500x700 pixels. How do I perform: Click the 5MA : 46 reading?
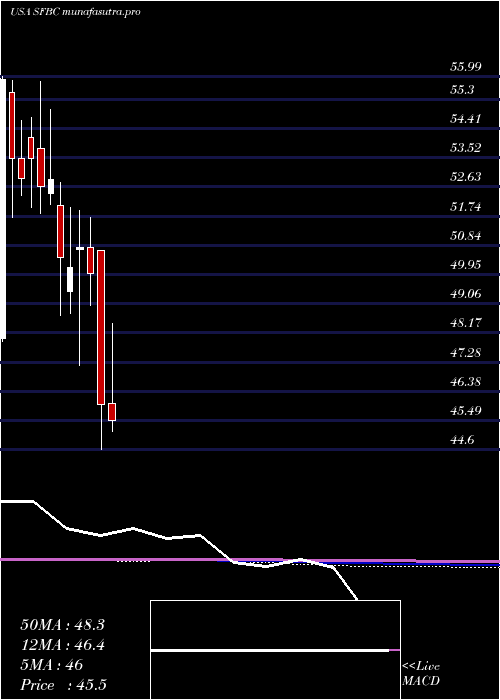52,665
